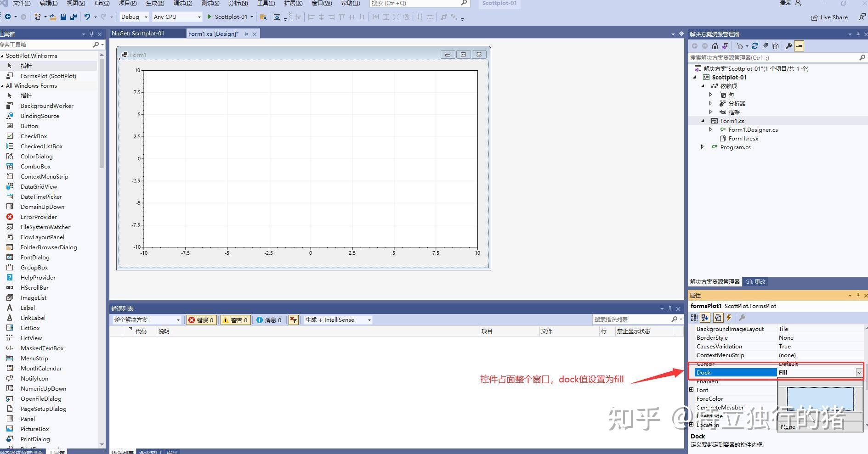This screenshot has height=454, width=868.
Task: Open the Dock property value dropdown
Action: point(858,372)
